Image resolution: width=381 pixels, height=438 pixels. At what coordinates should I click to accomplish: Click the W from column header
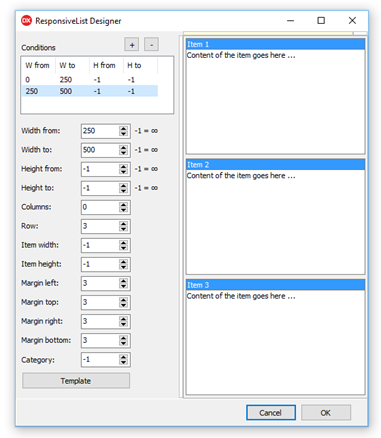(x=39, y=65)
